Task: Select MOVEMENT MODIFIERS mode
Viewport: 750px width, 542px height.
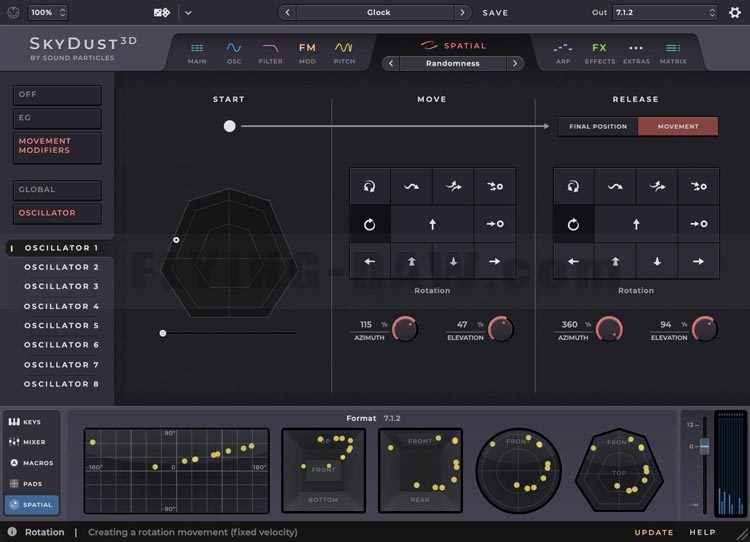Action: point(57,147)
